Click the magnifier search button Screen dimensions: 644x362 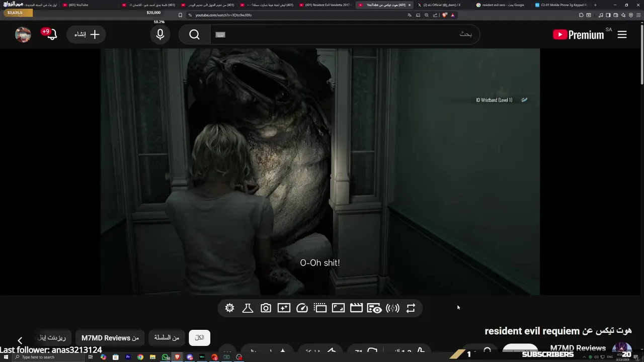[x=195, y=34]
